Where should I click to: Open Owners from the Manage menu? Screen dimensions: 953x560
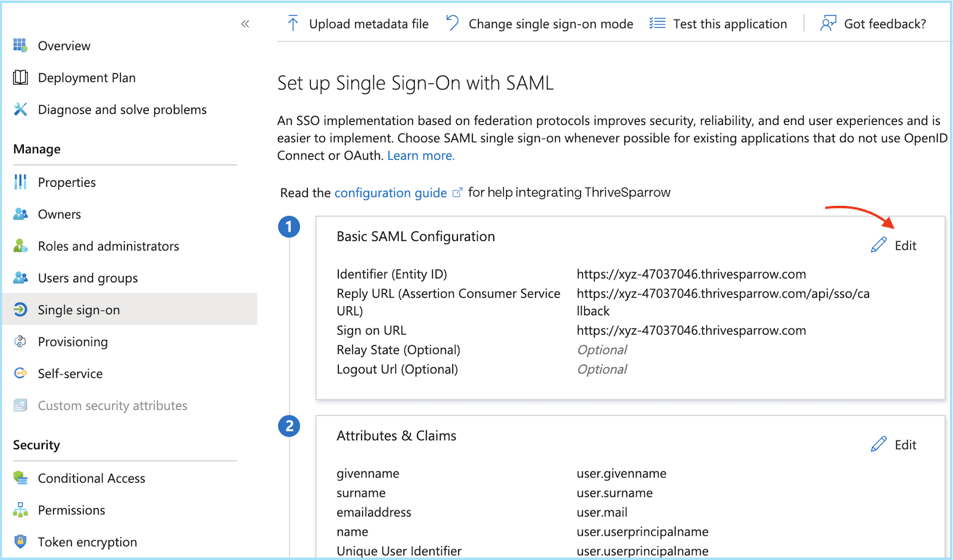point(59,214)
